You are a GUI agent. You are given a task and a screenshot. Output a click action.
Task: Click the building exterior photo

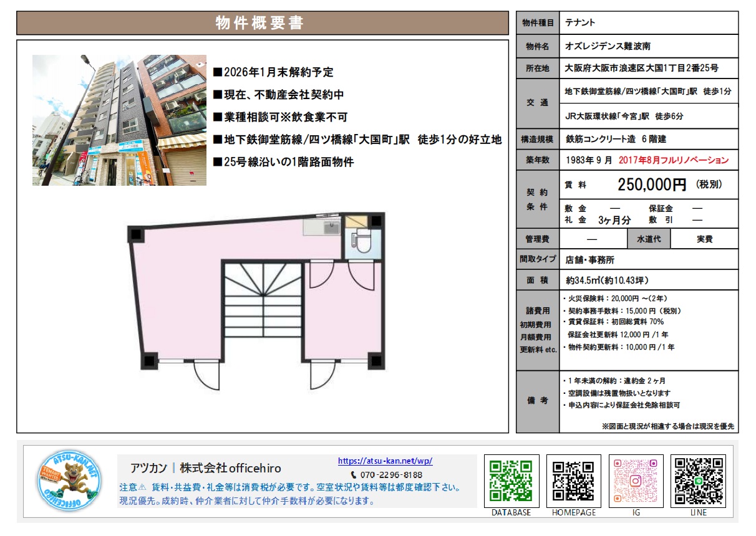[119, 120]
